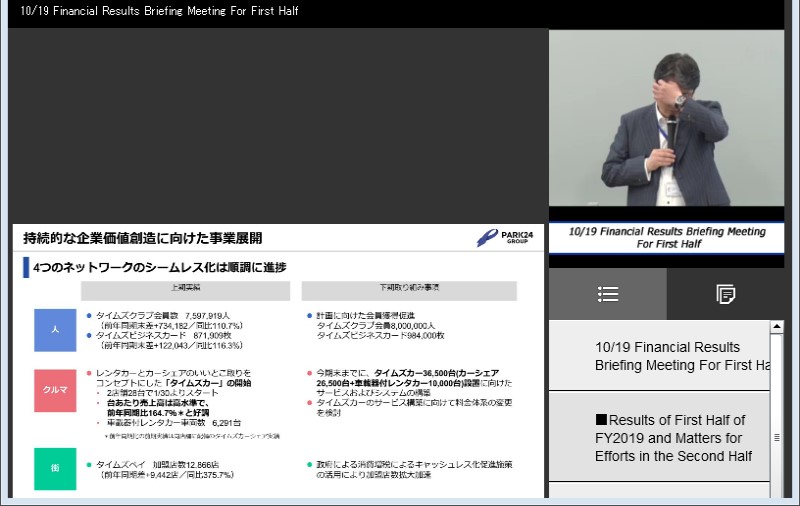Select 'Results of First Half of FY2019' chapter
The width and height of the screenshot is (800, 506).
(x=659, y=438)
